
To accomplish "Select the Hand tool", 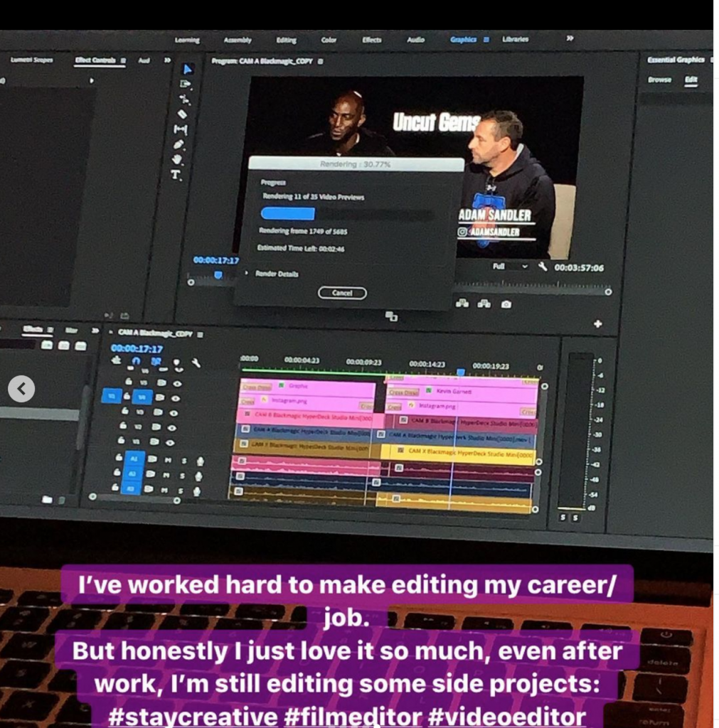I will [x=177, y=160].
